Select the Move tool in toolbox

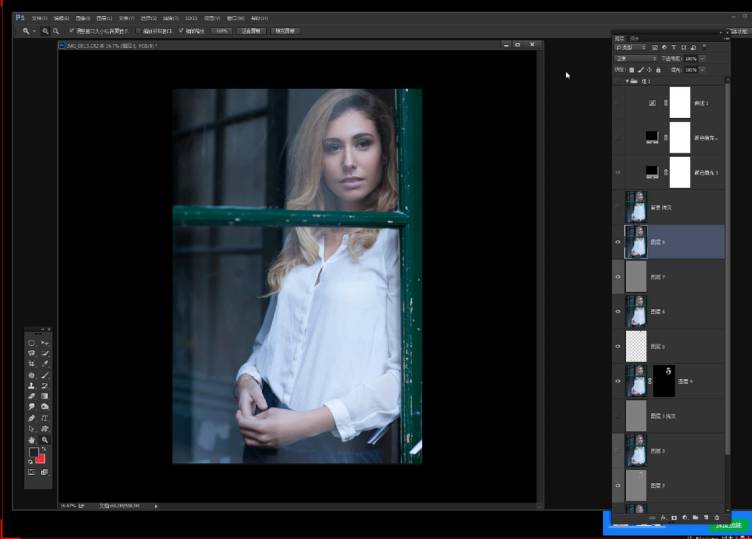(x=45, y=343)
